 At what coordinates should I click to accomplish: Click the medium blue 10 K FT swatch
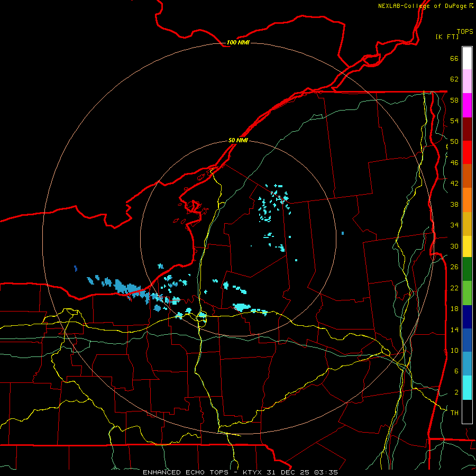pyautogui.click(x=467, y=340)
